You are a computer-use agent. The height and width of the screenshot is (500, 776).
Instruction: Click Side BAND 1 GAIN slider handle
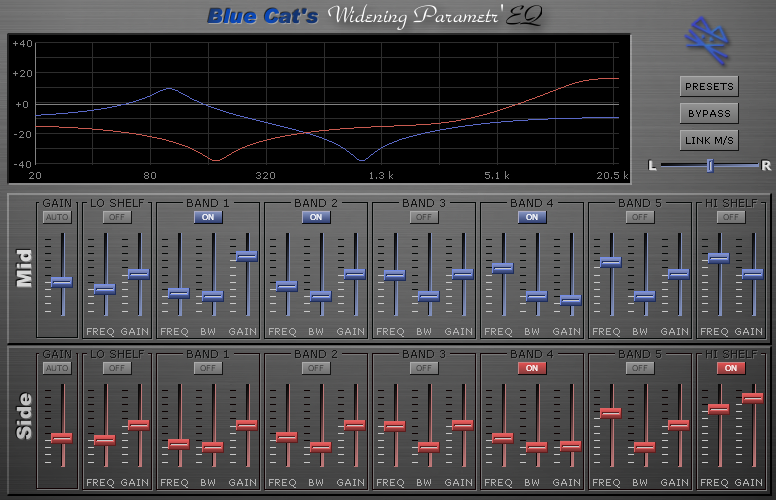[x=247, y=425]
